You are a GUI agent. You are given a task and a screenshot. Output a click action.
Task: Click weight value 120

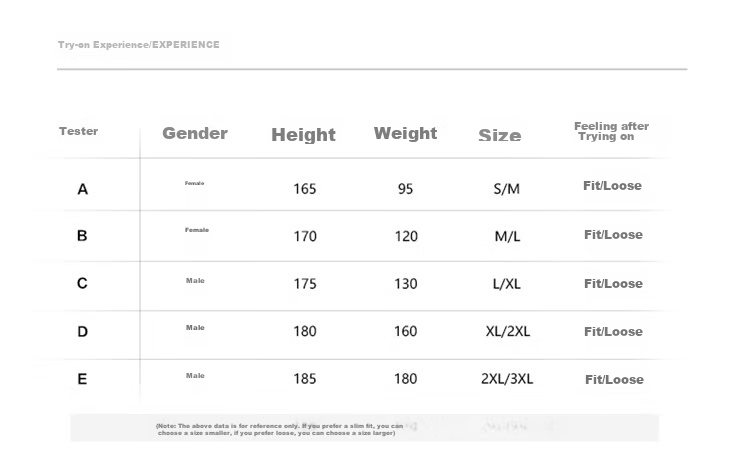[406, 236]
